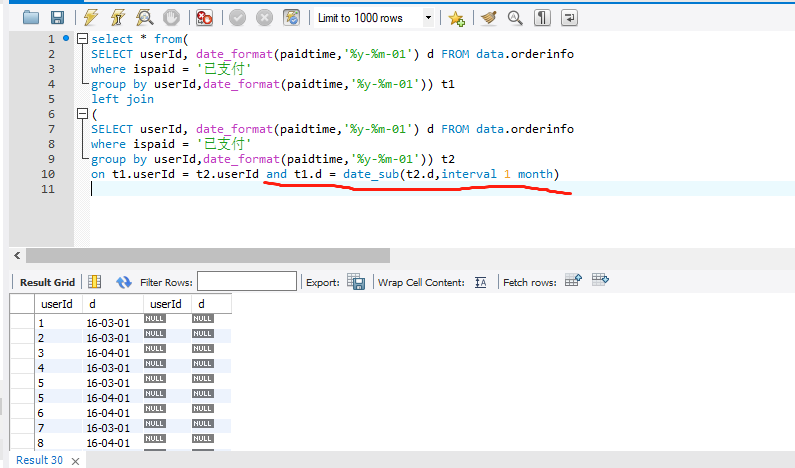
Task: Toggle invisible characters pilcrow icon
Action: (x=542, y=18)
